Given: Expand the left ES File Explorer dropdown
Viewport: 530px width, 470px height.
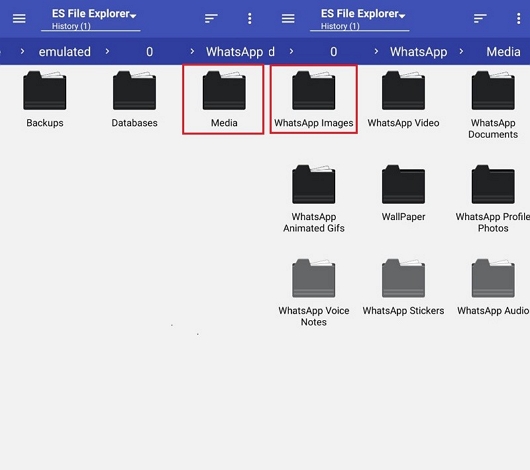Looking at the screenshot, I should tap(94, 14).
